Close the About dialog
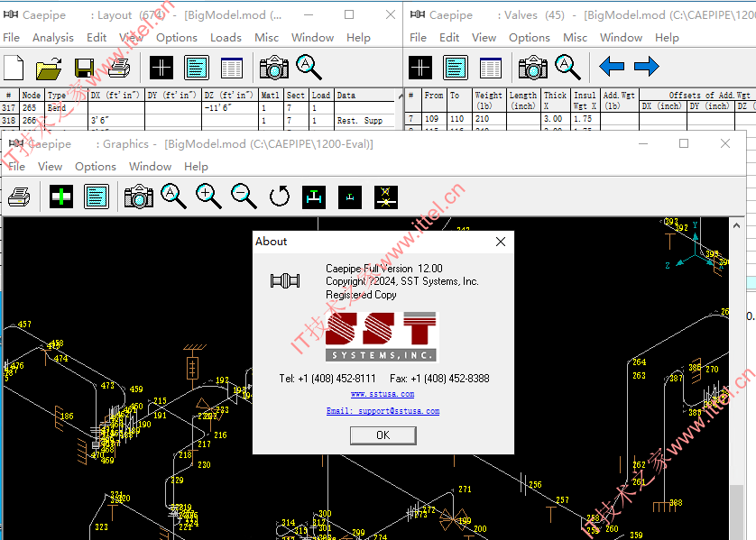 point(501,242)
